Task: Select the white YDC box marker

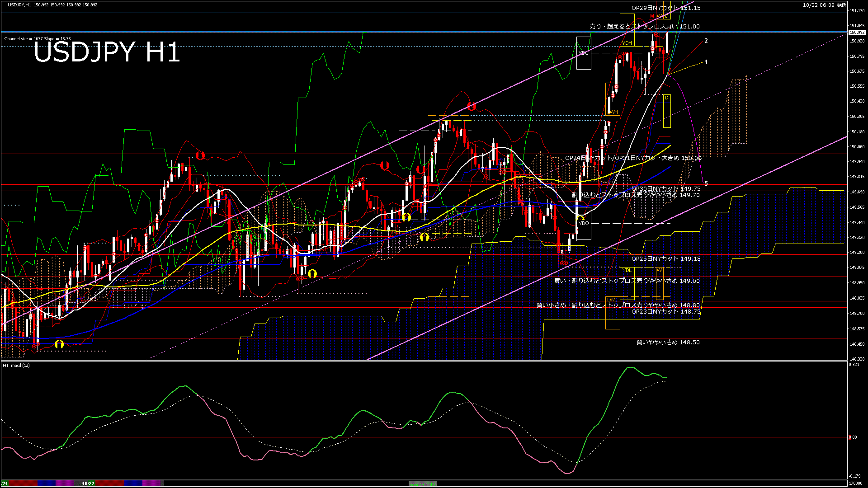Action: [584, 53]
